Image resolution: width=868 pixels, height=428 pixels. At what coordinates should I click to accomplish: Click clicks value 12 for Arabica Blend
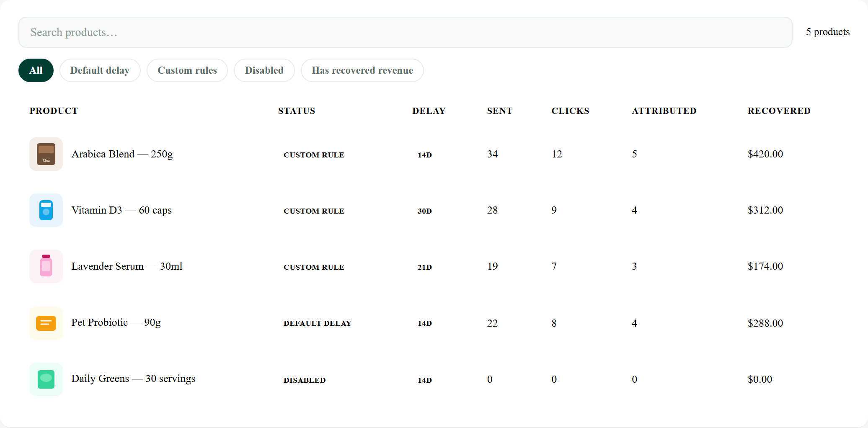tap(557, 154)
